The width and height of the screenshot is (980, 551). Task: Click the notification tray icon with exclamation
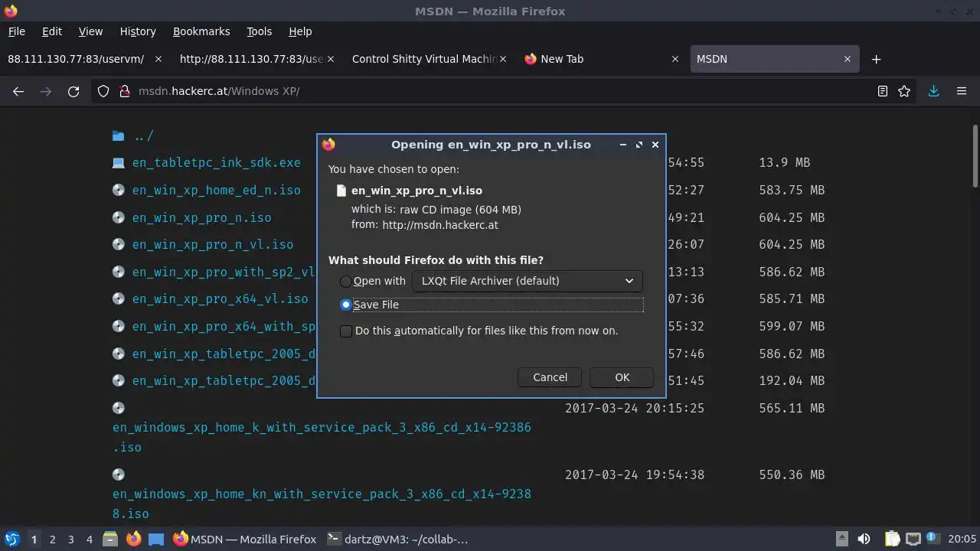click(933, 539)
